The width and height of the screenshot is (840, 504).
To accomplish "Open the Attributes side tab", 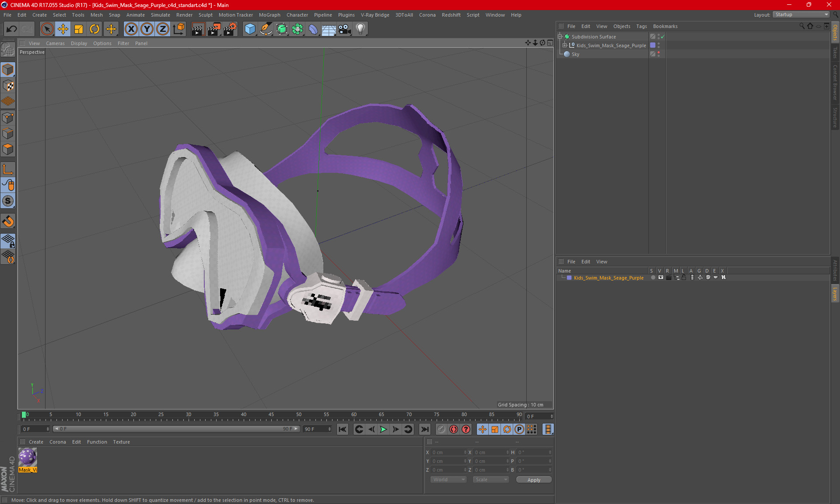I will (x=835, y=270).
